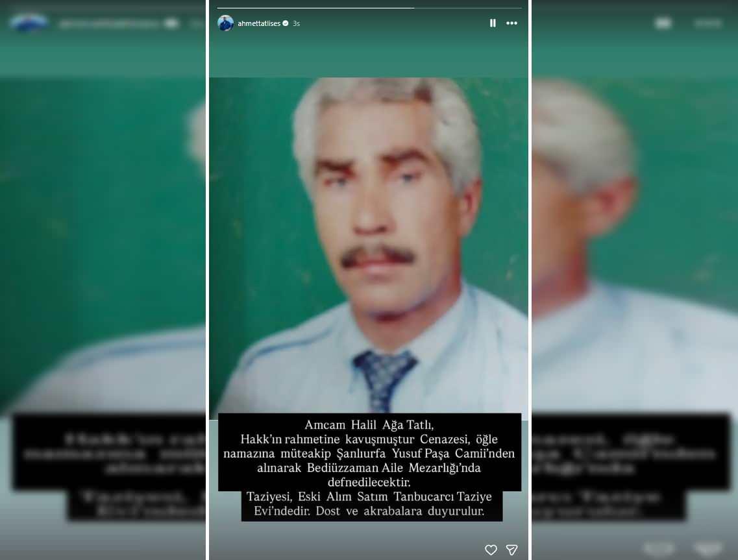Expand the overflow menu for more story actions

(511, 23)
